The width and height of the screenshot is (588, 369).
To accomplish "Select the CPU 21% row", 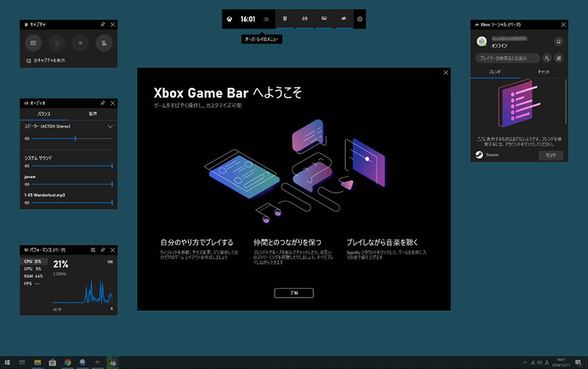I will [34, 261].
